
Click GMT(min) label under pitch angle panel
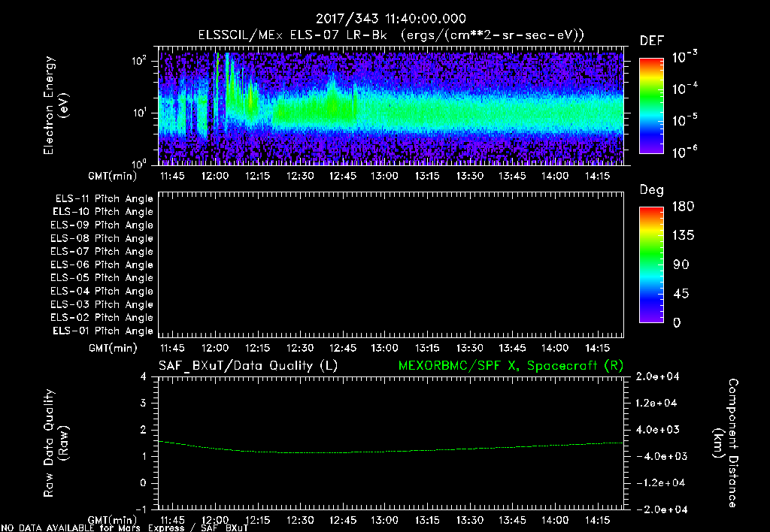(x=113, y=348)
